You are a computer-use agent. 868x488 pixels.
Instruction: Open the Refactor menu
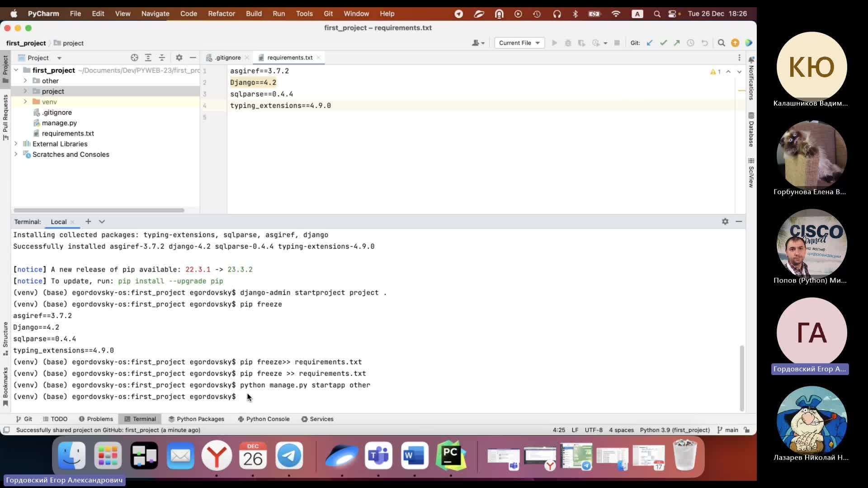[x=222, y=14]
